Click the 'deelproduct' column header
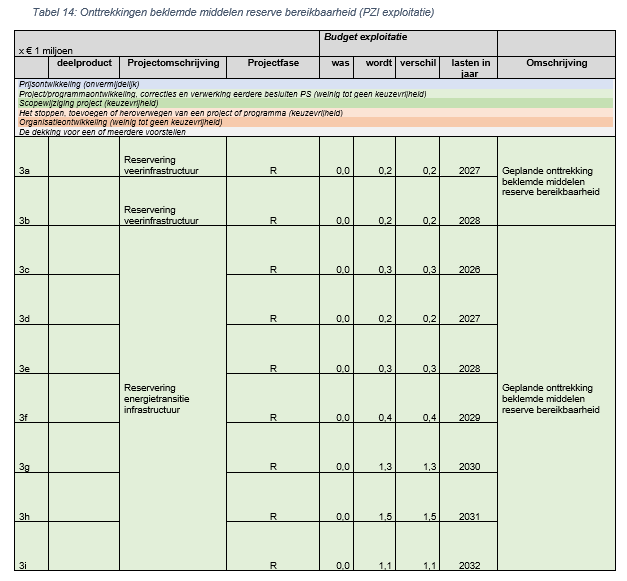This screenshot has height=581, width=627. tap(84, 63)
